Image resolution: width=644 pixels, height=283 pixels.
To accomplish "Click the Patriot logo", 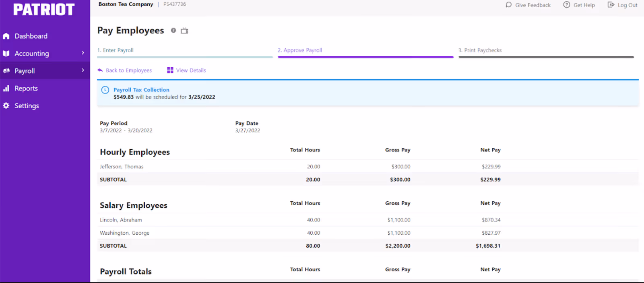I will pyautogui.click(x=44, y=9).
